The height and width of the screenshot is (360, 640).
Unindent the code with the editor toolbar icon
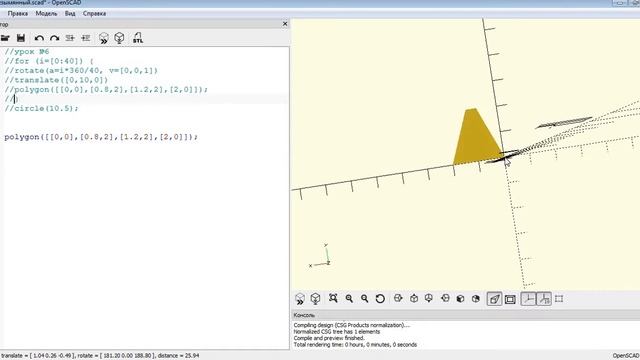point(70,38)
